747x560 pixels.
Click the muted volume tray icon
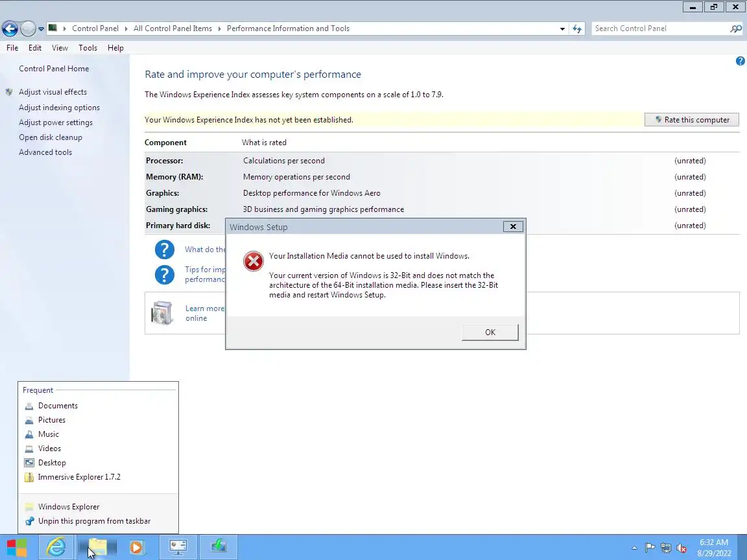point(682,548)
